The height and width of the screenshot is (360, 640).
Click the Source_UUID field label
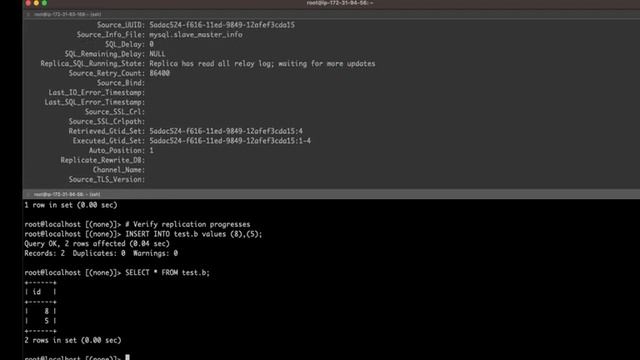[x=120, y=25]
